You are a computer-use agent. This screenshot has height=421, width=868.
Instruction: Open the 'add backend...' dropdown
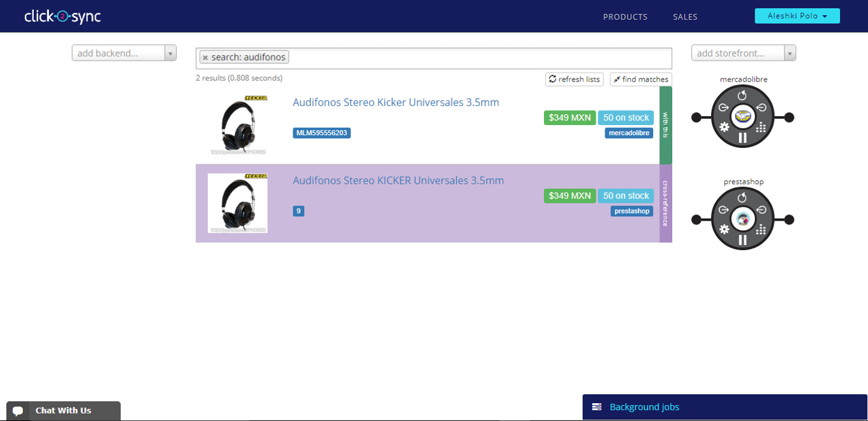point(124,53)
